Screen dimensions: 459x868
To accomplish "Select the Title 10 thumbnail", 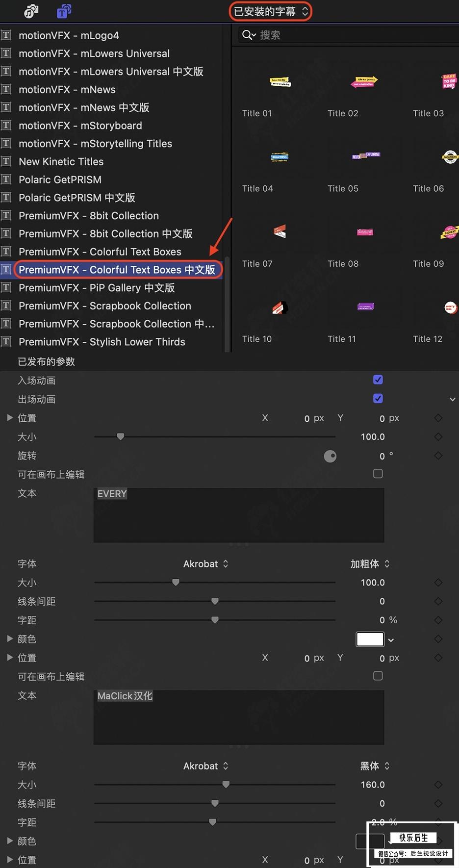I will (x=280, y=307).
